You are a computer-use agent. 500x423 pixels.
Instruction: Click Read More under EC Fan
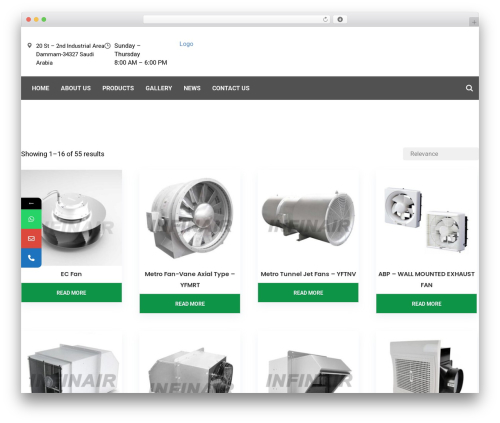pyautogui.click(x=71, y=293)
